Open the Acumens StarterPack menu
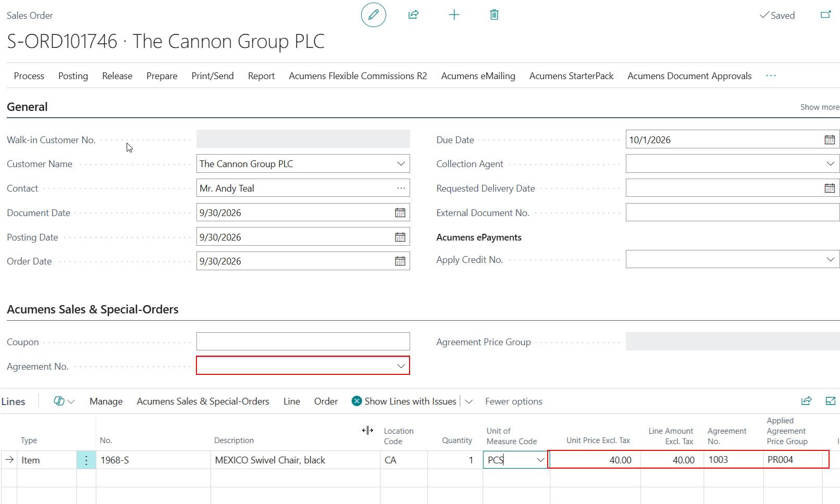840x504 pixels. (x=571, y=76)
